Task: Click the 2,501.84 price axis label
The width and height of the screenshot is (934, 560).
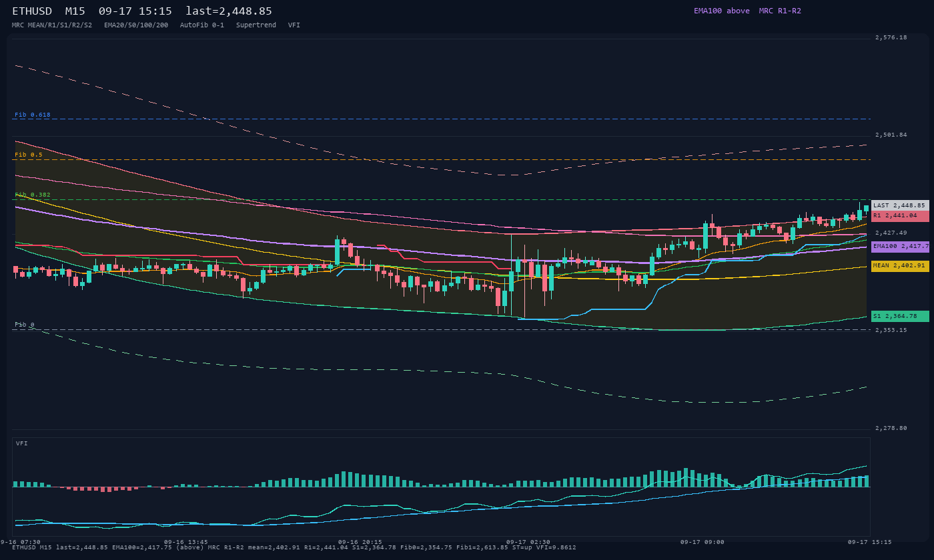Action: tap(891, 135)
